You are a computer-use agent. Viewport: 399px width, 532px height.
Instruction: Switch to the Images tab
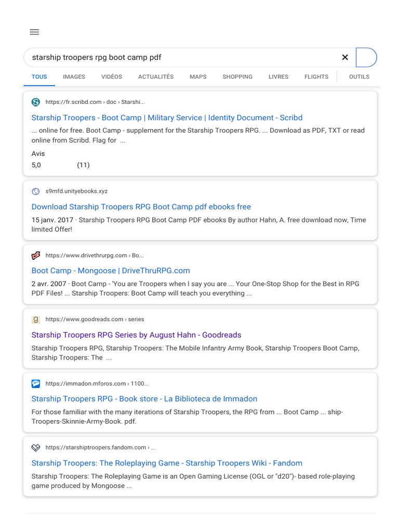pyautogui.click(x=74, y=77)
